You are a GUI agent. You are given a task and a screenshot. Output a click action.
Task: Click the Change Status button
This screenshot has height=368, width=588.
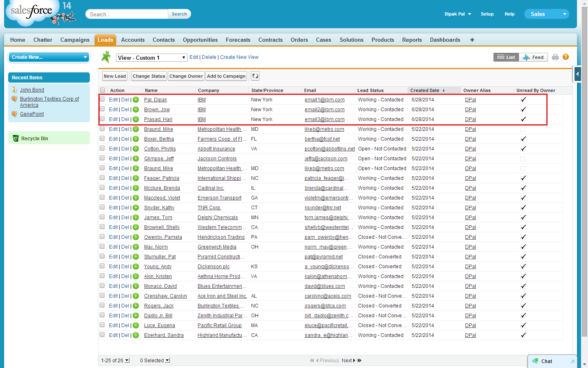point(149,76)
